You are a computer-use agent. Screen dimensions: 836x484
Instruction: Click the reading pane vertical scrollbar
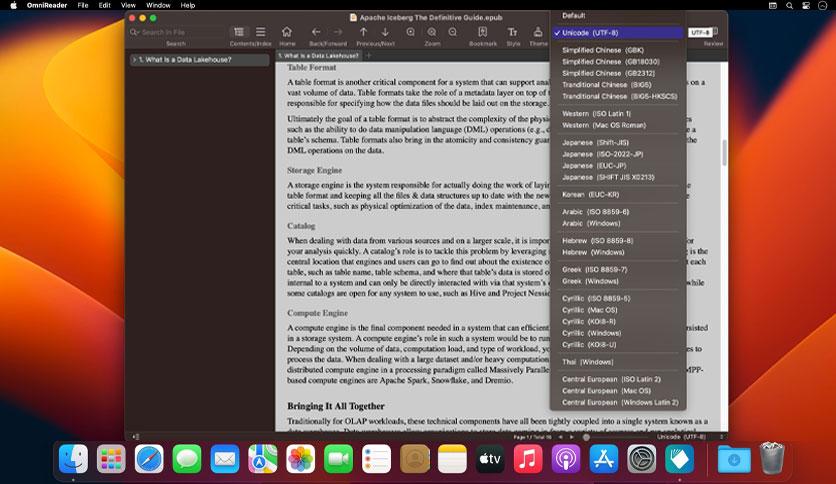[x=724, y=152]
